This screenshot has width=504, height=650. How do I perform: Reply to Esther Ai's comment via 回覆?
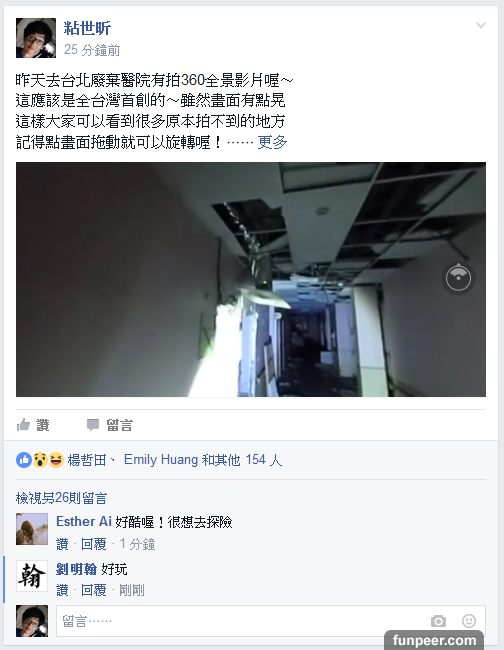(x=93, y=544)
